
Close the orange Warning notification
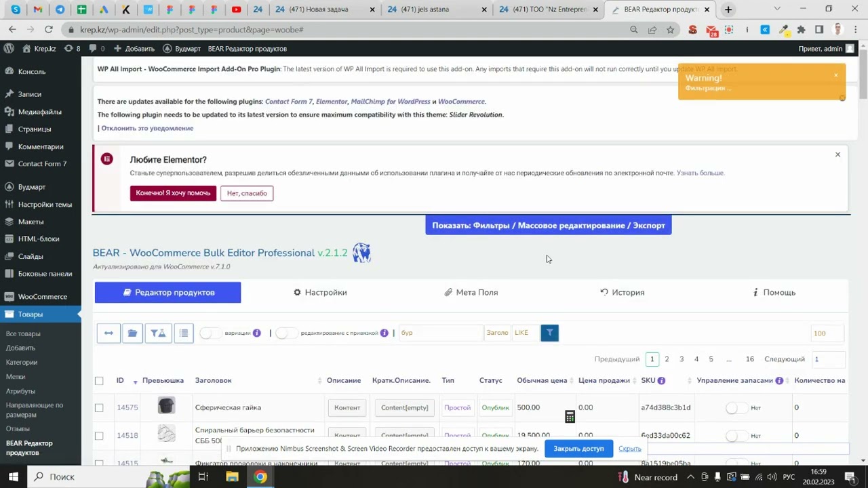(836, 75)
